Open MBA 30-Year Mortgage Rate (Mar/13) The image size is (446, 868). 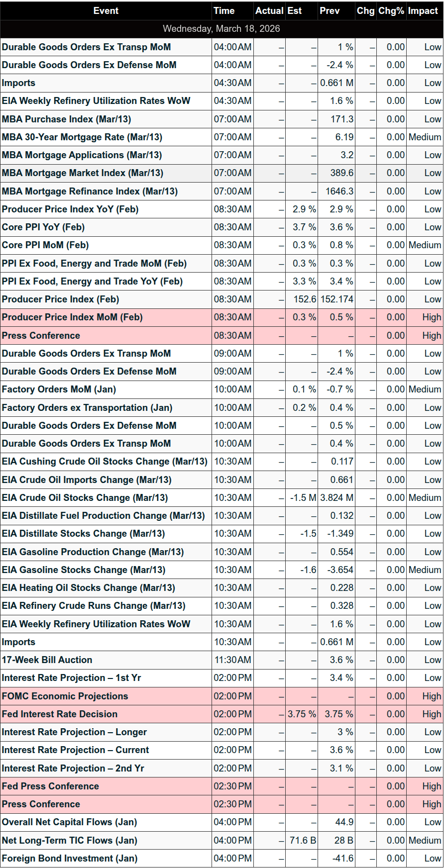coord(82,137)
